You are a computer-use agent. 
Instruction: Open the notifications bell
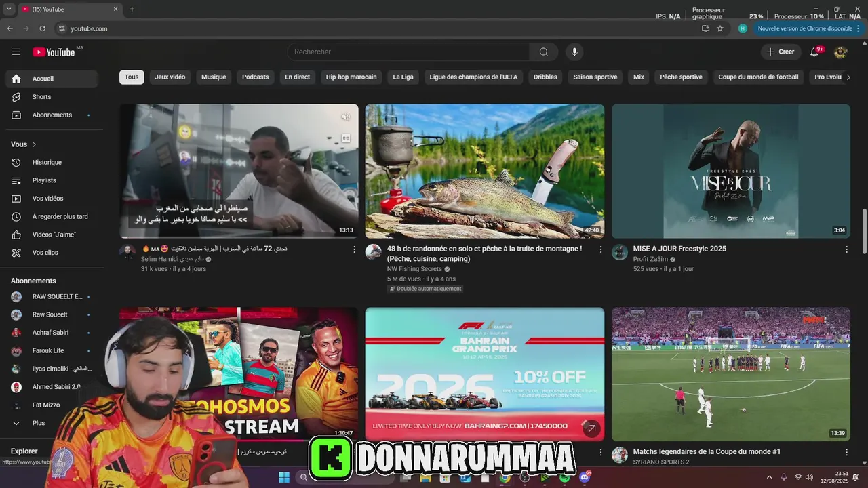tap(815, 52)
